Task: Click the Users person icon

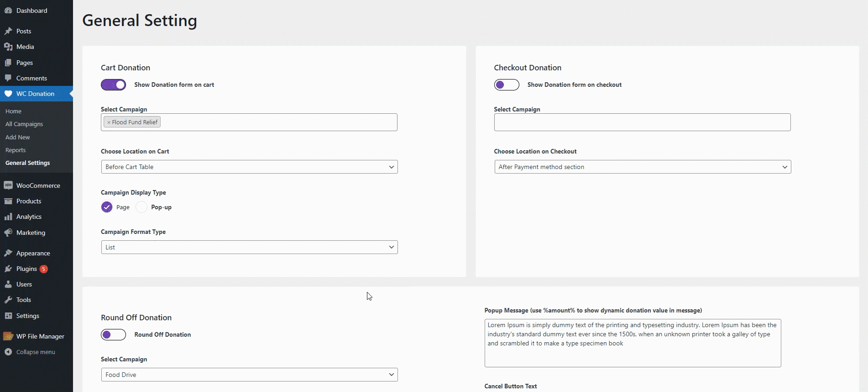Action: 8,284
